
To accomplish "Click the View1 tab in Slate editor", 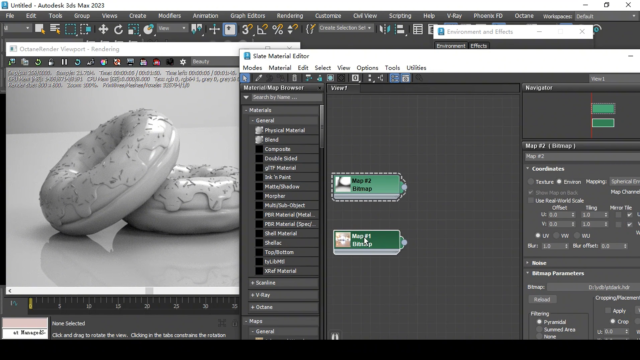I will pos(339,88).
